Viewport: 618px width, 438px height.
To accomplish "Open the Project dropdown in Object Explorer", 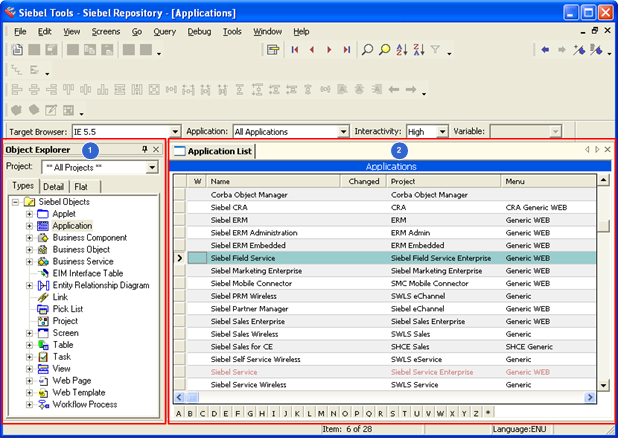I will 152,167.
